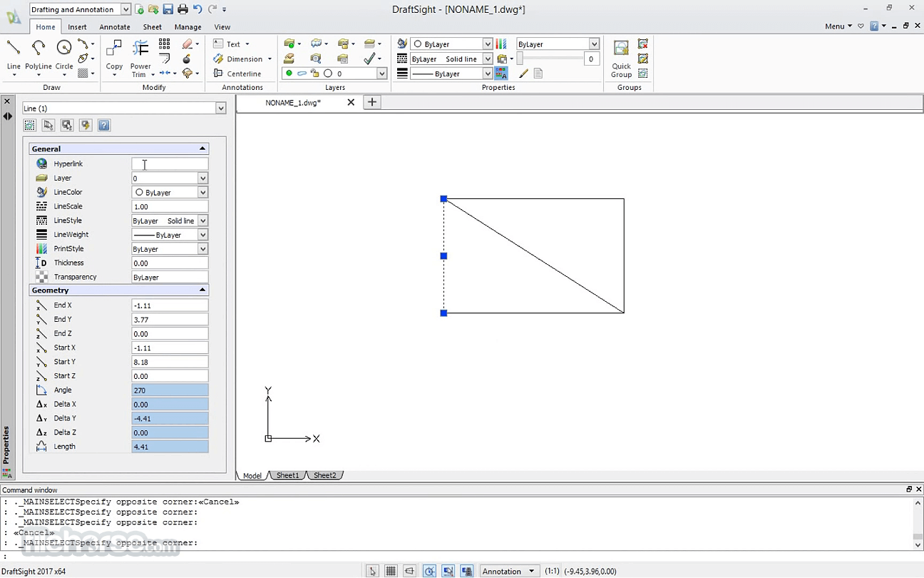
Task: Toggle Ortho mode in status bar
Action: (409, 571)
